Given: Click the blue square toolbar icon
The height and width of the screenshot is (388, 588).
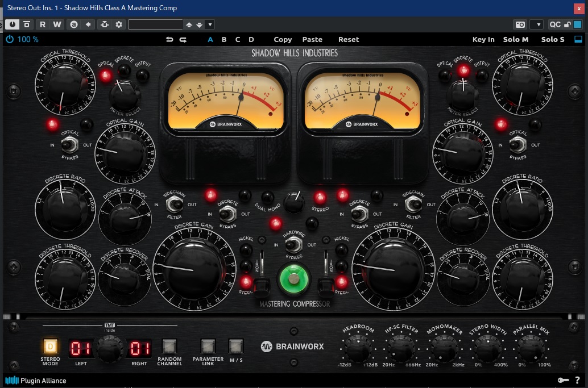Looking at the screenshot, I should tap(578, 24).
